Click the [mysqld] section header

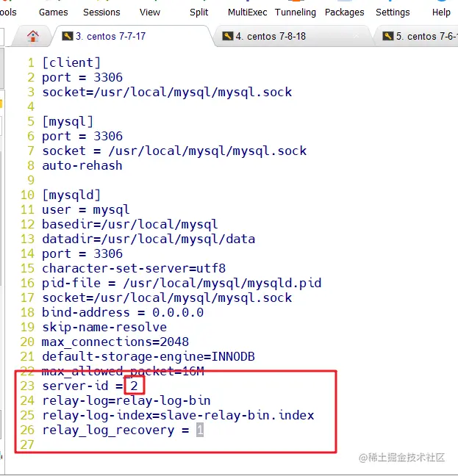tap(71, 195)
